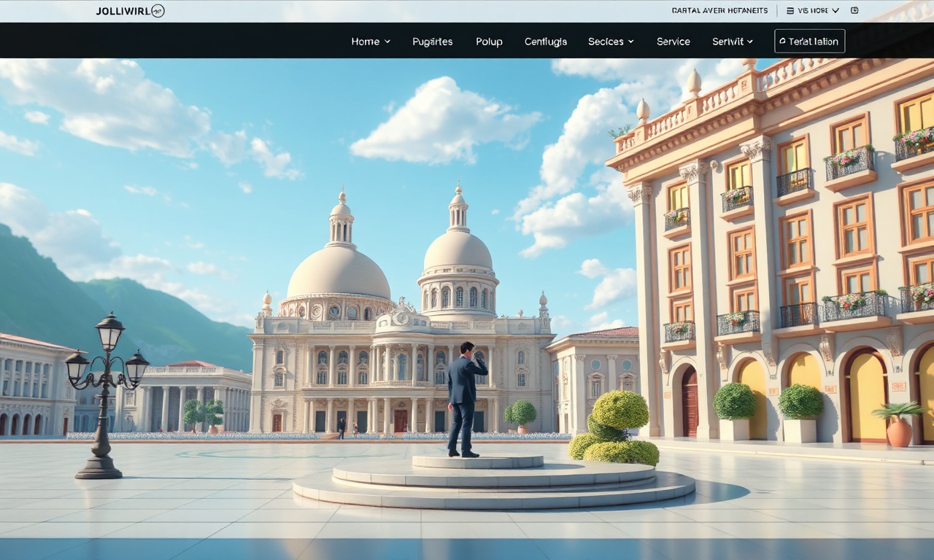
Task: Click the JOLLIWIRL site logo text
Action: click(123, 11)
